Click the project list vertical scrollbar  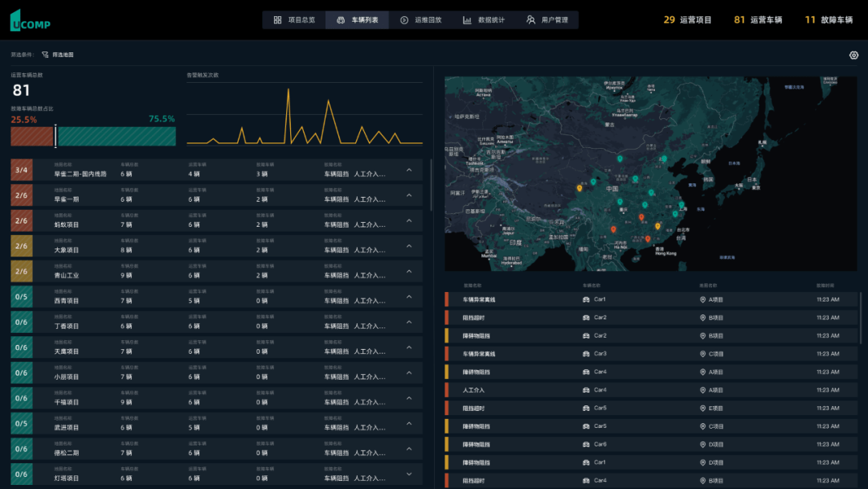coord(431,185)
